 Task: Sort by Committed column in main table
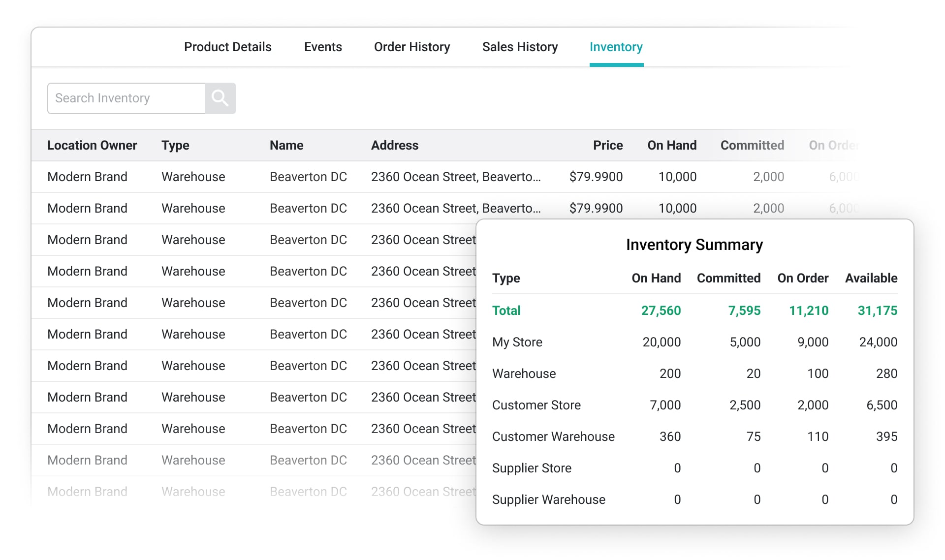(x=752, y=145)
